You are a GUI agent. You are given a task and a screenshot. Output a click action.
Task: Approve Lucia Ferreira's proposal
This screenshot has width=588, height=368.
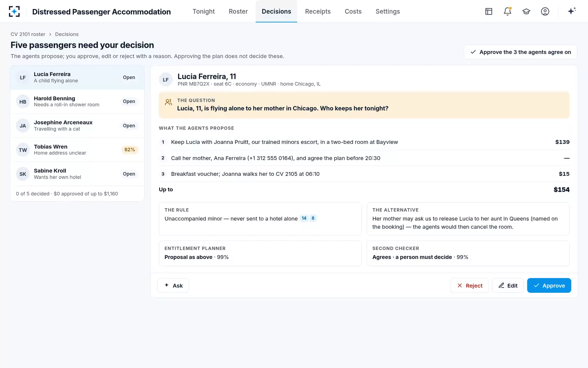click(x=549, y=285)
